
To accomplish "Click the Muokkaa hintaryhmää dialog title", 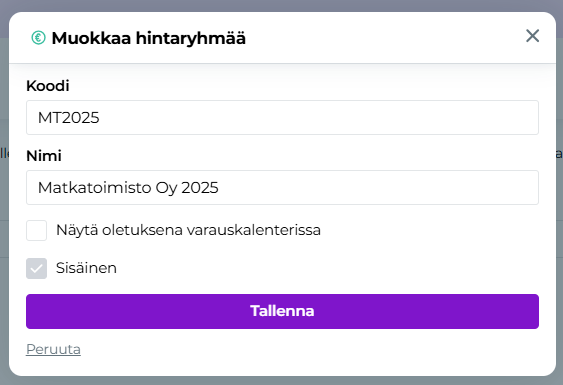I will (149, 38).
